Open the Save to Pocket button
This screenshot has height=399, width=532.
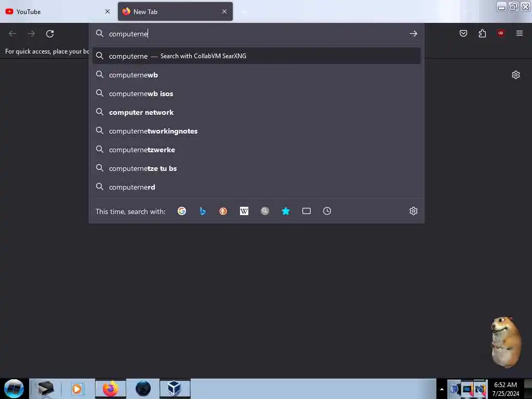(463, 33)
